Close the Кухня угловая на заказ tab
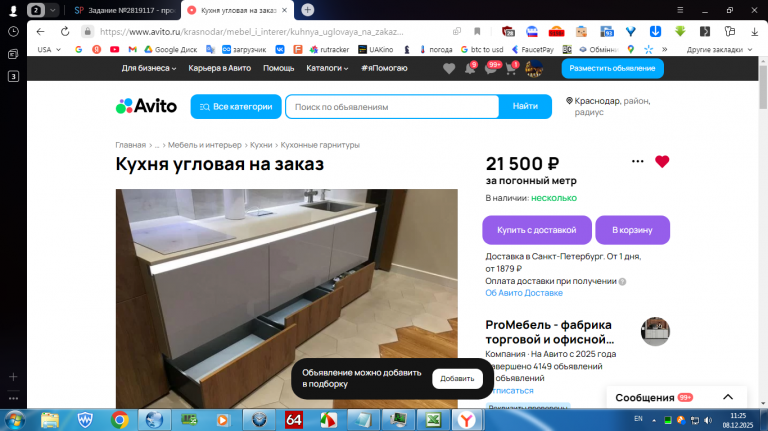The image size is (768, 431). coord(285,10)
